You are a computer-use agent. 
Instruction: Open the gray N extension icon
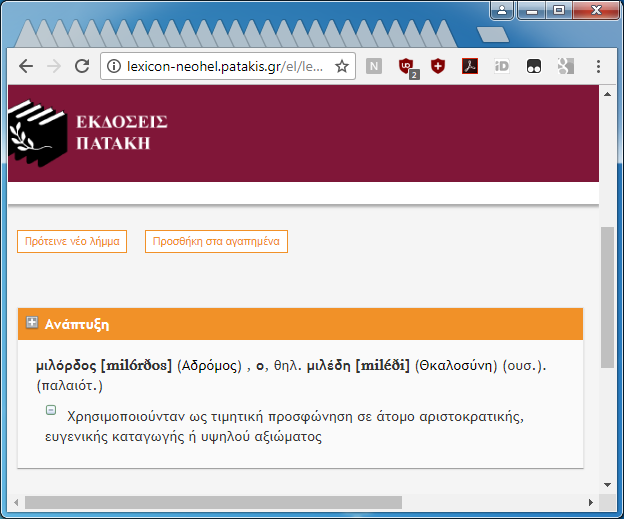click(x=374, y=66)
